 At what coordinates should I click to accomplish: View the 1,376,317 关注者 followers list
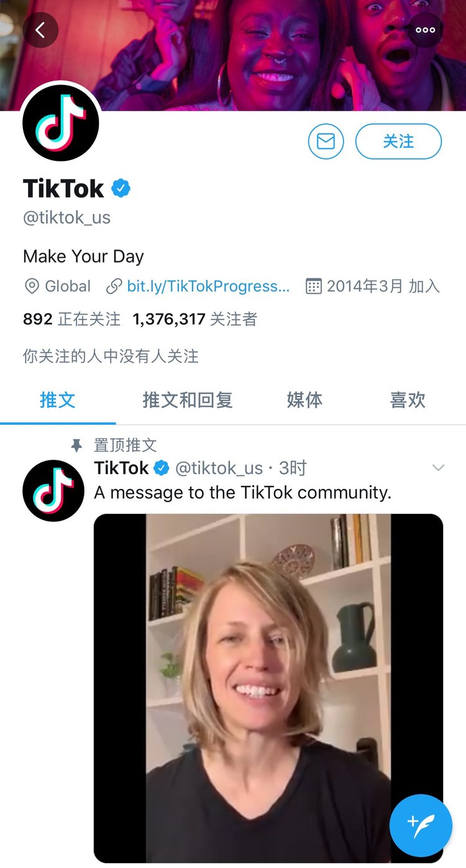click(195, 319)
